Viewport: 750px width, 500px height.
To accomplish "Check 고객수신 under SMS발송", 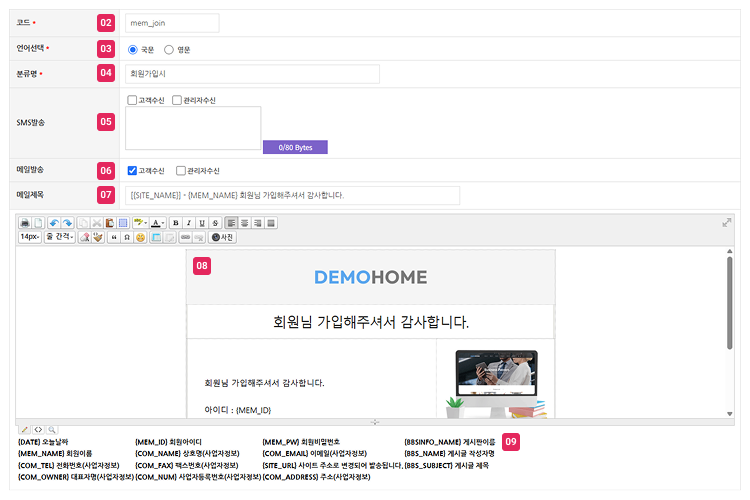I will coord(132,100).
